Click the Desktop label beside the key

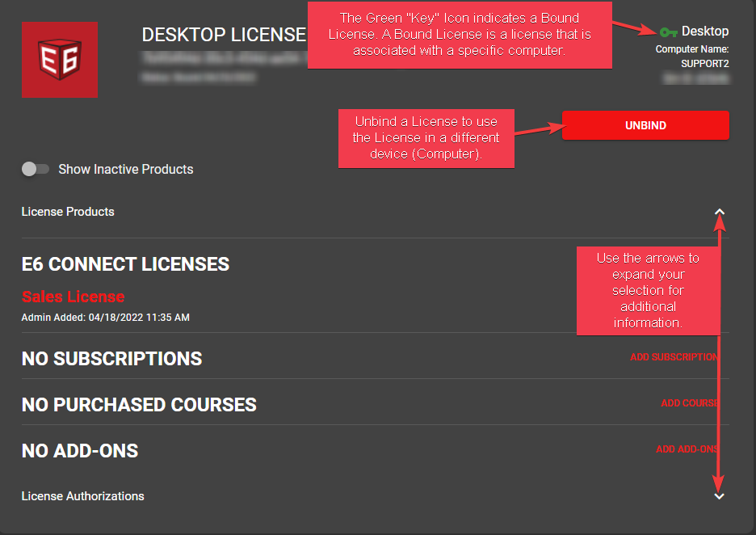pos(705,32)
